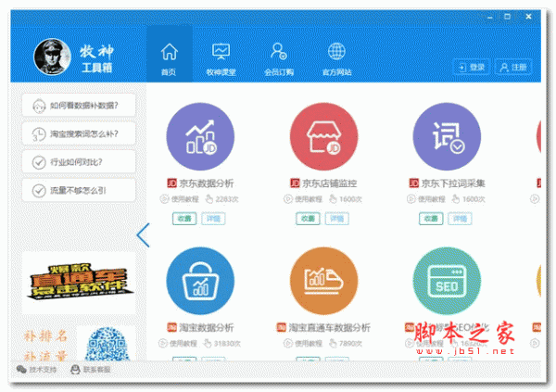Visit the 官方网站 tab
Viewport: 556px width, 392px height.
click(336, 56)
